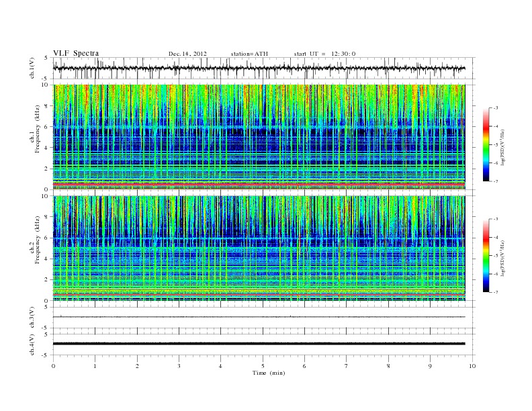This screenshot has height=411, width=532.
Task: Click the ch.2 spectrogram plot
Action: [259, 248]
